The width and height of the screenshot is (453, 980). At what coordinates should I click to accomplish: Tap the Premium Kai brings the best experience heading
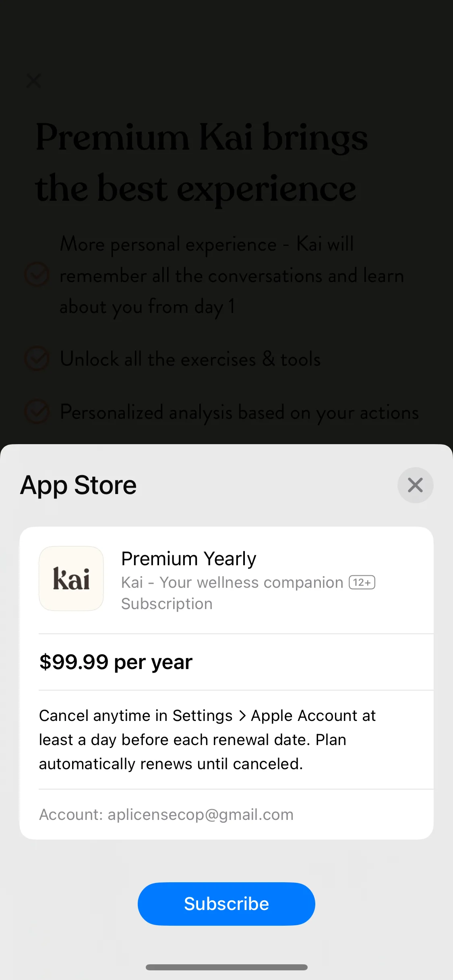201,162
